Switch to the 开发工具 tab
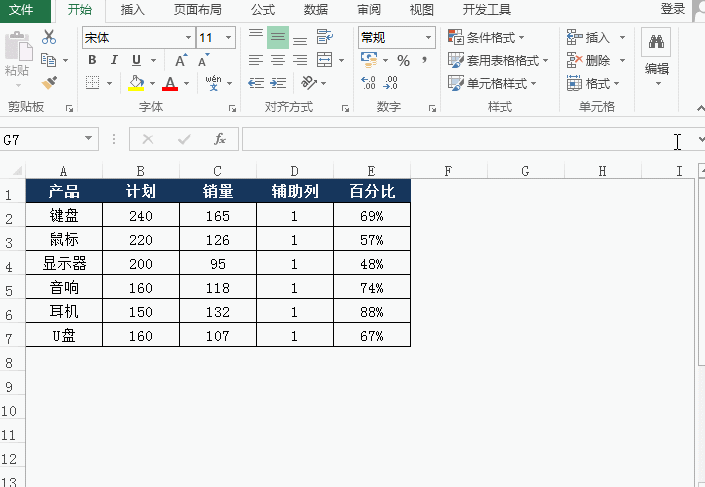The height and width of the screenshot is (487, 705). [x=487, y=9]
